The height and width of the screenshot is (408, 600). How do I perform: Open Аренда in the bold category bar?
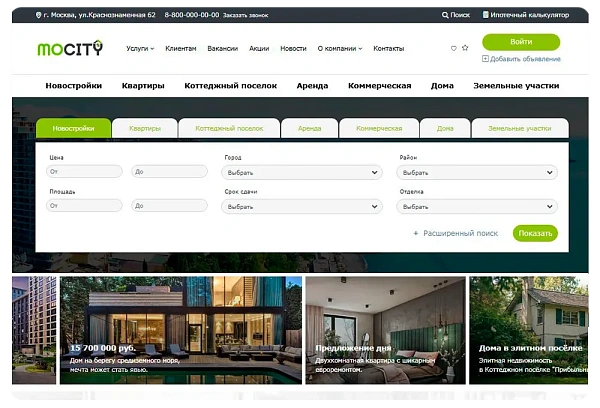click(x=312, y=86)
